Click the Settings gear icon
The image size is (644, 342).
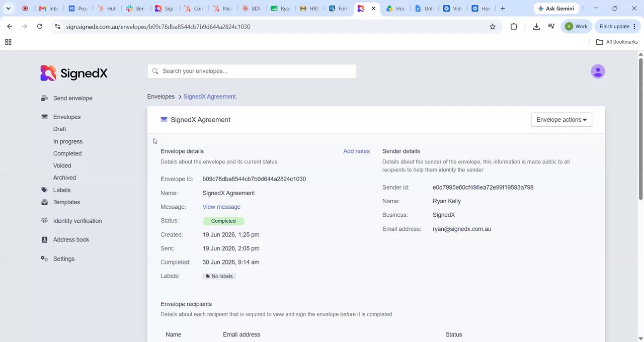click(44, 259)
